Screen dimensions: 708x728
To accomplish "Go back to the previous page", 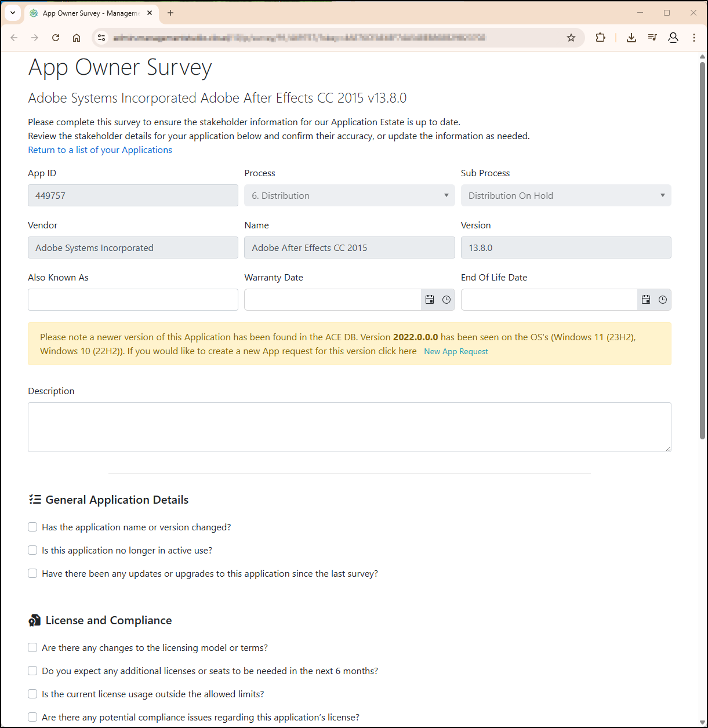I will (x=14, y=38).
